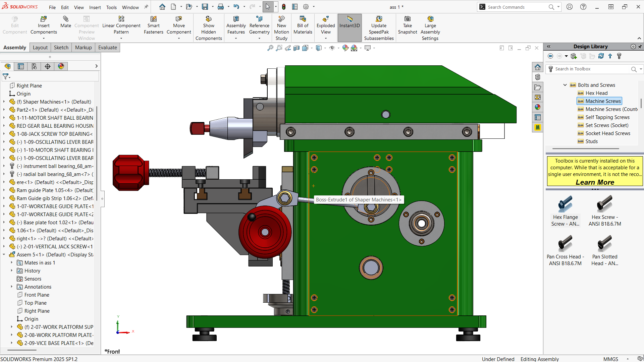This screenshot has width=644, height=362.
Task: Open the ConfigurationManager tab icon
Action: 34,66
